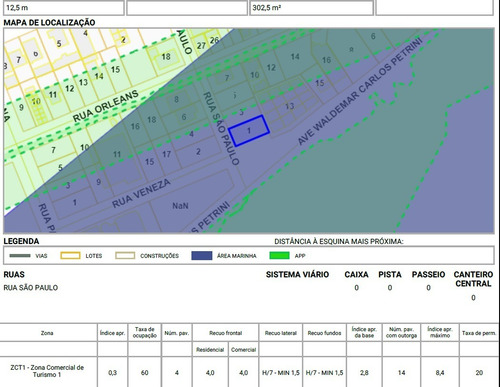This screenshot has width=500, height=387.
Task: Click the Zona column header
Action: (47, 333)
